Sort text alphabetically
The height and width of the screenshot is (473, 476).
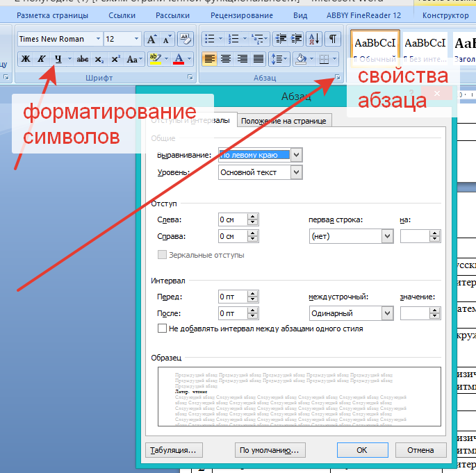pyautogui.click(x=314, y=39)
